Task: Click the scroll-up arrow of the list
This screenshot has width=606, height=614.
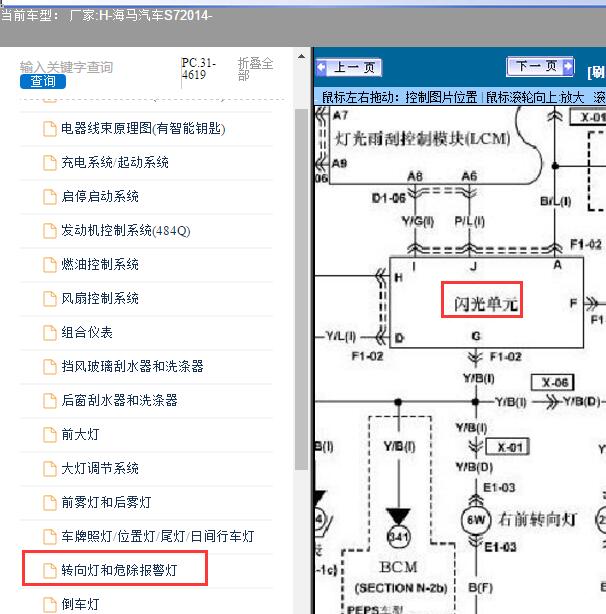Action: tap(301, 57)
